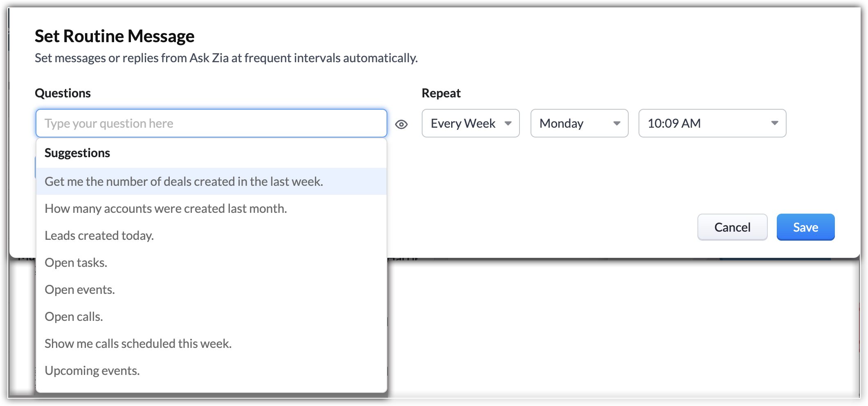The width and height of the screenshot is (868, 406).
Task: Choose the 'Open calls' suggestion
Action: point(74,316)
